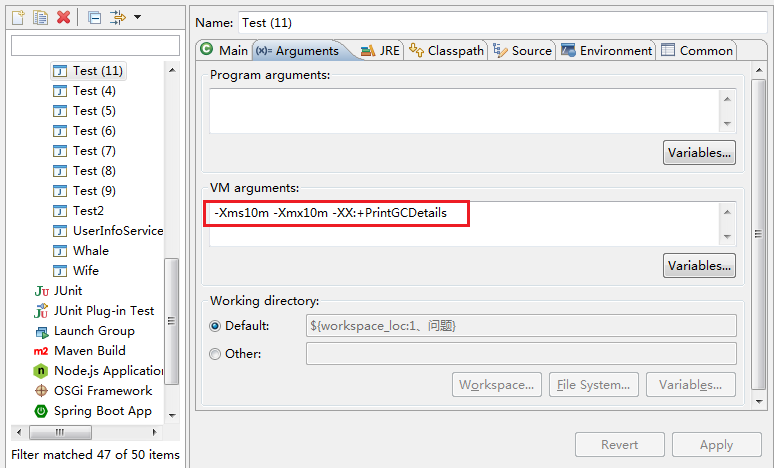
Task: Click the Revert button
Action: (x=619, y=445)
